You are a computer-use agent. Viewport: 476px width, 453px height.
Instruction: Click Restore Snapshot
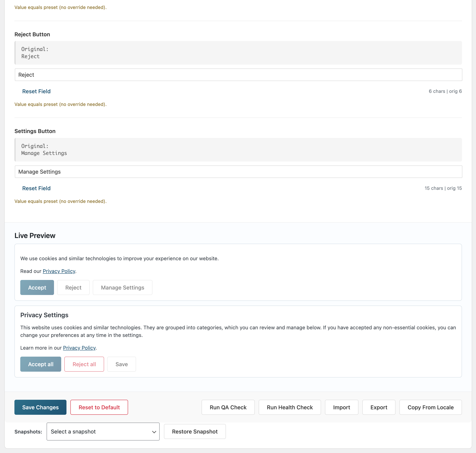(195, 432)
